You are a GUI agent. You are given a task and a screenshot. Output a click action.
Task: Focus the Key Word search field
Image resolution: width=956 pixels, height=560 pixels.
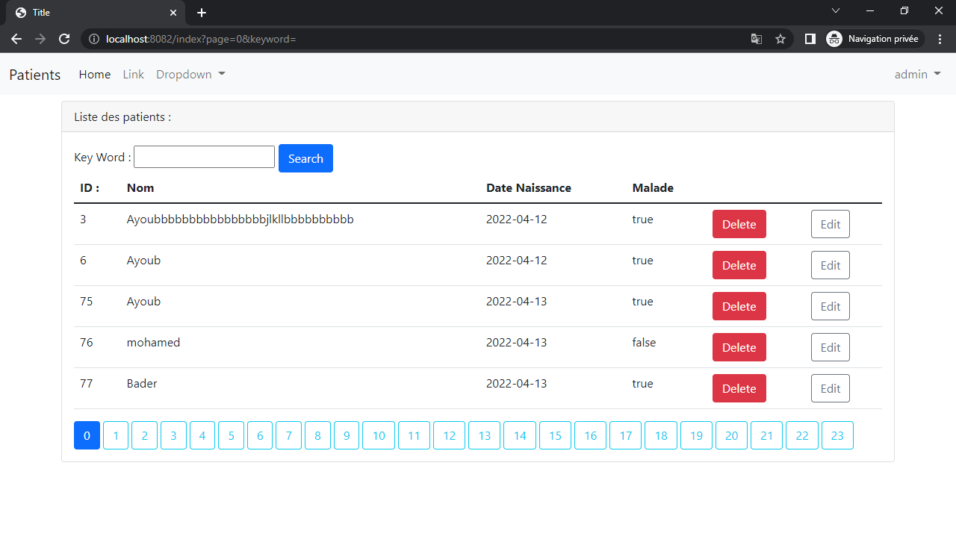(204, 157)
